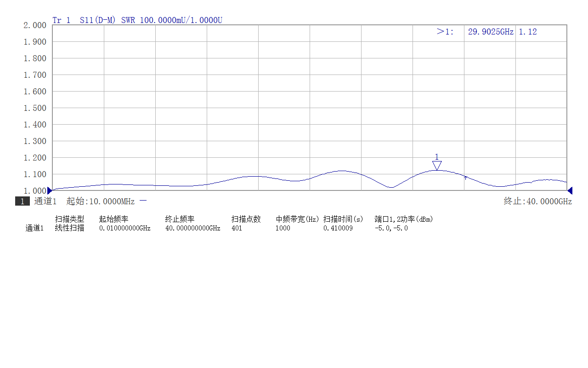
Task: Click the 扫描类型 column header
Action: coord(69,219)
